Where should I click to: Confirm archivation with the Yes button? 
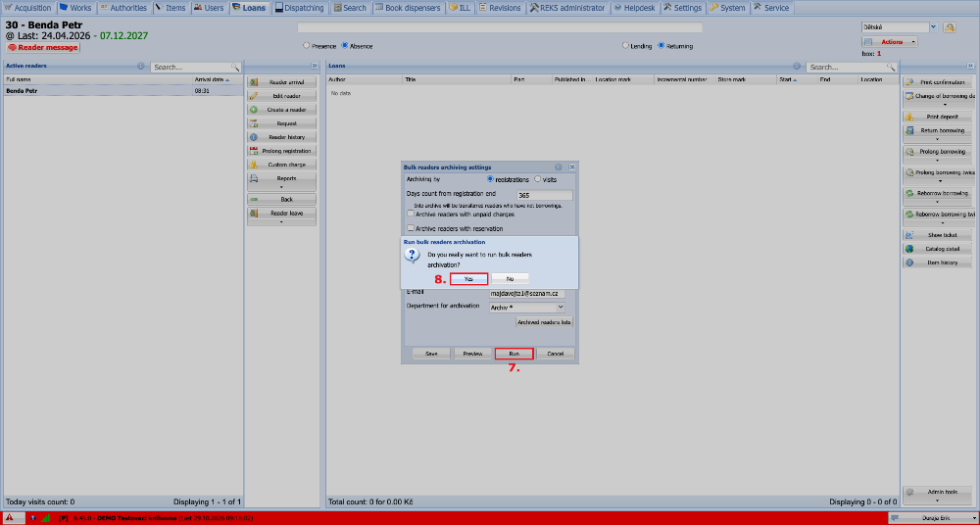point(468,279)
